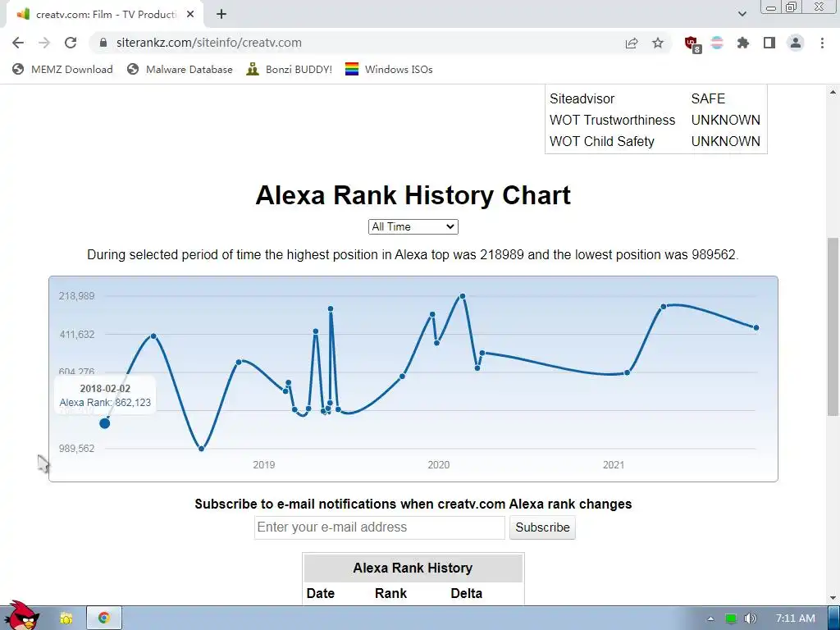The image size is (840, 630).
Task: Open Bonzi BUDDY! bookmark
Action: point(290,69)
